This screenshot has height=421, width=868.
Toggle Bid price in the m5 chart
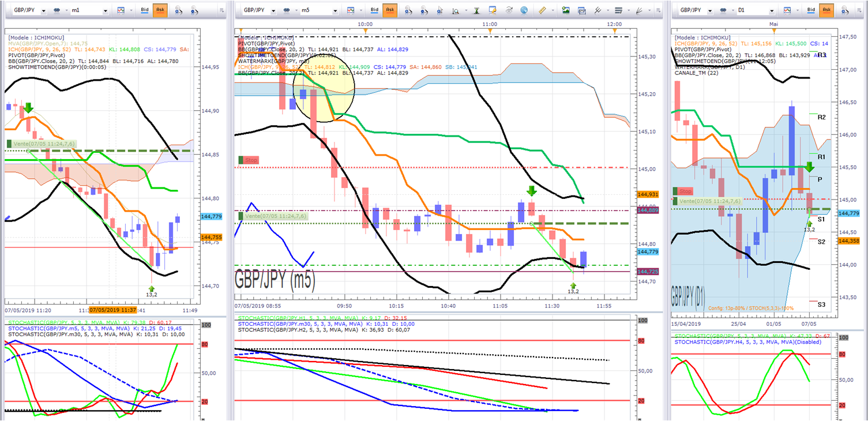[x=374, y=10]
